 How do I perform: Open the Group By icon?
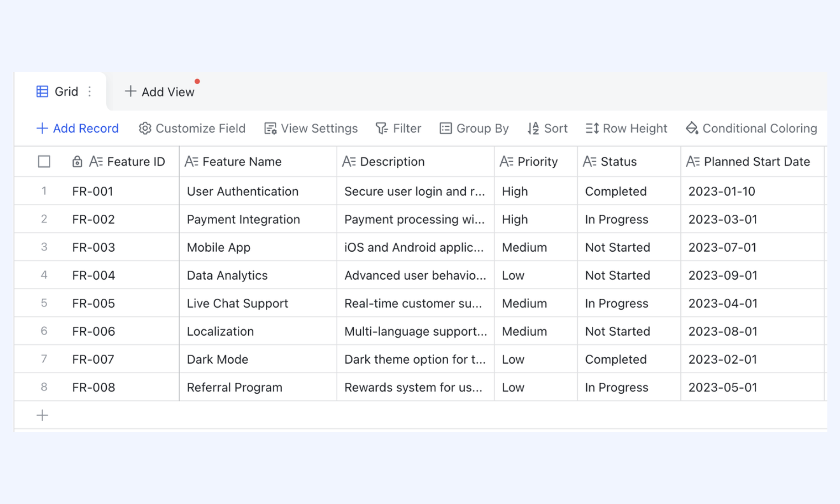(x=446, y=128)
